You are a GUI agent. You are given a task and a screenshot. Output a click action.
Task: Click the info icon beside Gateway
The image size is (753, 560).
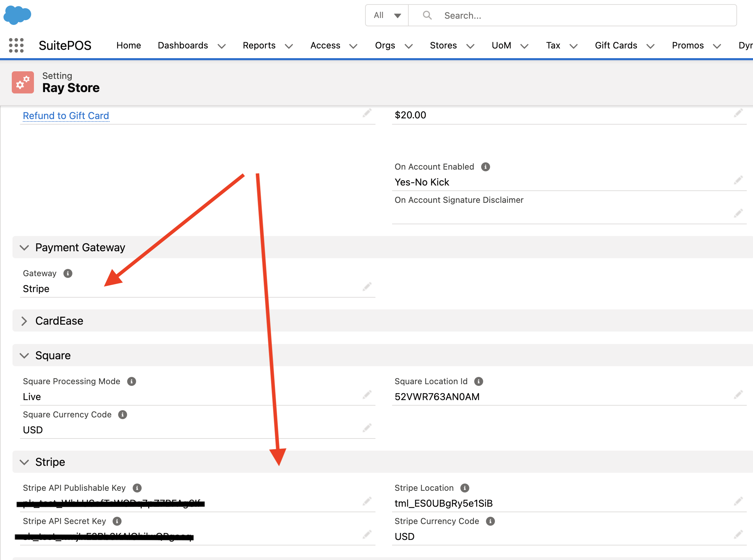(x=68, y=273)
